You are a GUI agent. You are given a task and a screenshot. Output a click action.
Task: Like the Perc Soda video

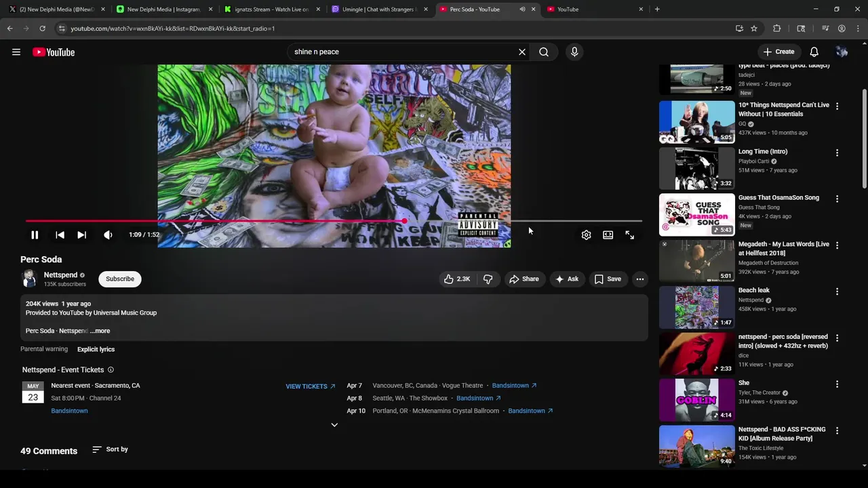[457, 279]
